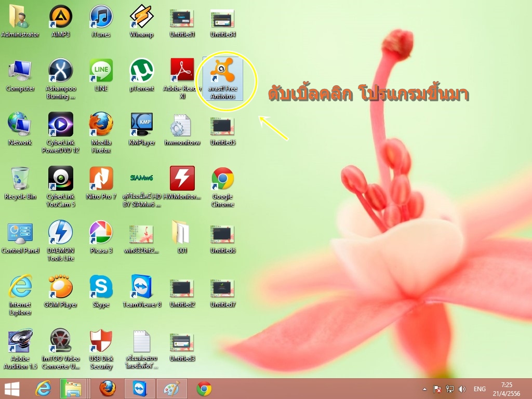
Task: Open File Explorer from the taskbar
Action: tap(73, 389)
